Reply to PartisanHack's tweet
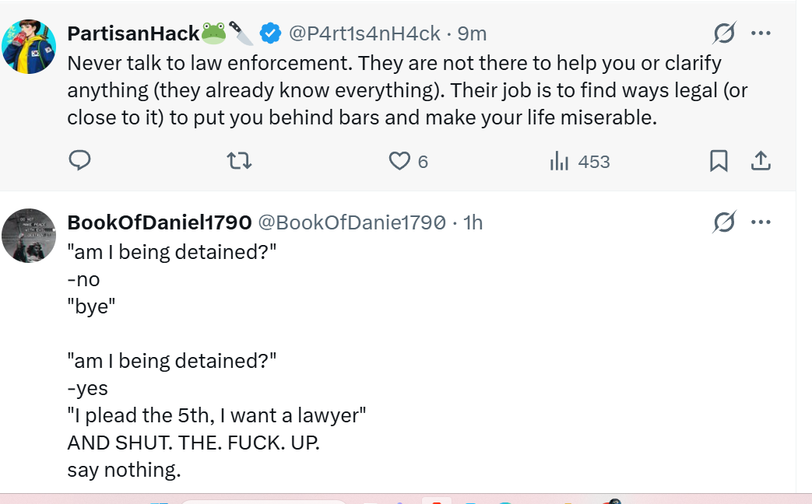 [80, 161]
